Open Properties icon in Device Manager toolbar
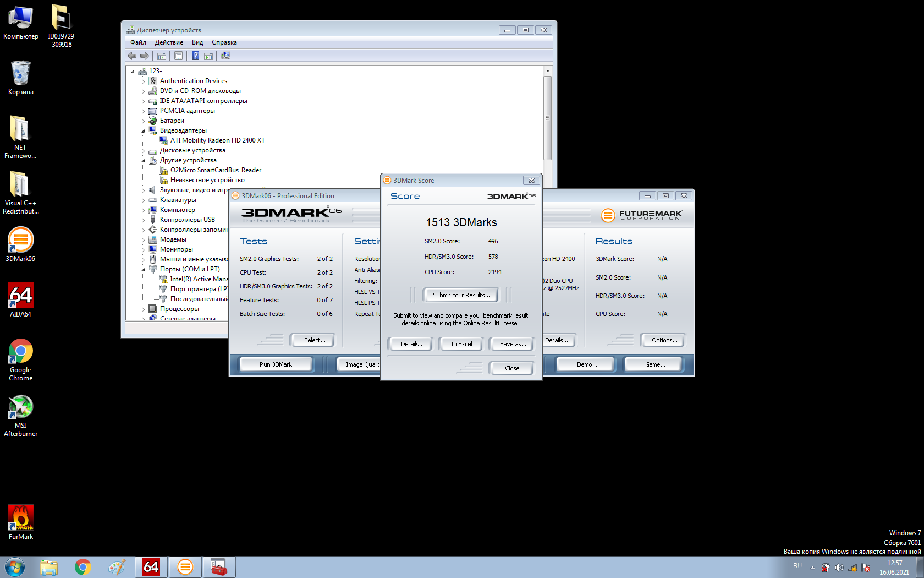The width and height of the screenshot is (924, 578). [178, 56]
